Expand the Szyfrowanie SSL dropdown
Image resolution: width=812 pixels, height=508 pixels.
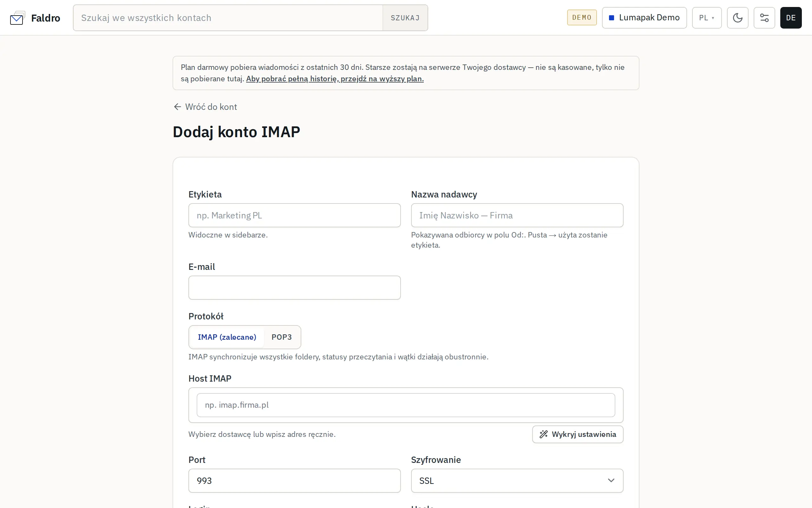517,481
